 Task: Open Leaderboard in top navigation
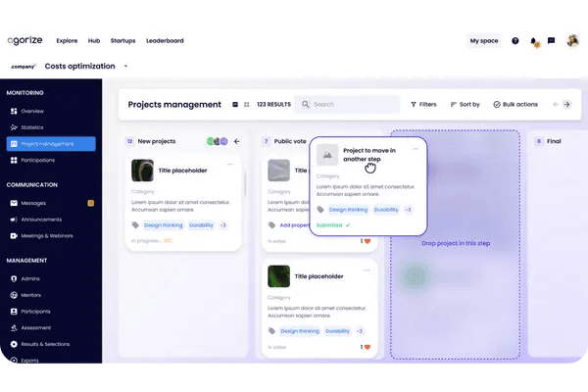165,40
